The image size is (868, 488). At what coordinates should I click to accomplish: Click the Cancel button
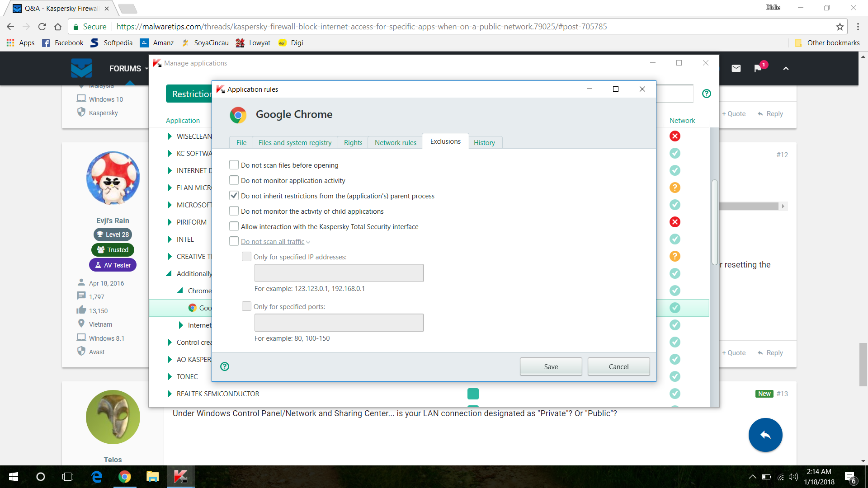618,366
